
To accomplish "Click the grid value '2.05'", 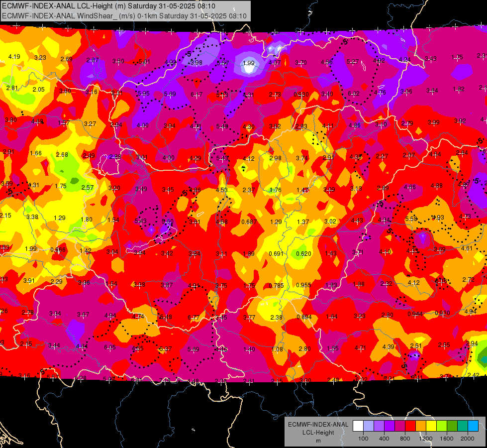I will 39,89.
